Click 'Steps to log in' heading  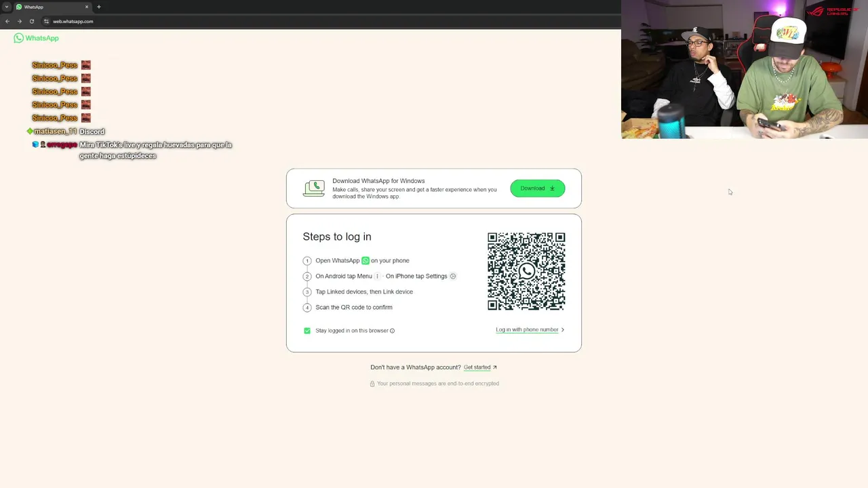tap(337, 237)
